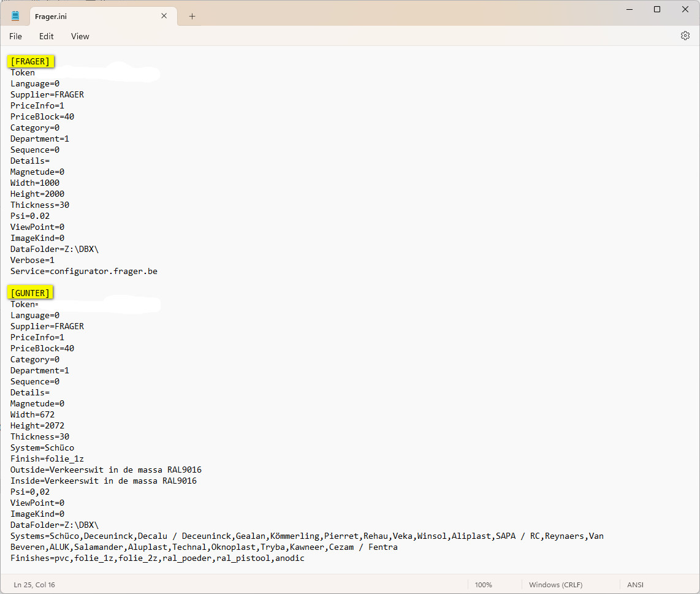Click the Width=672 line
700x594 pixels.
32,414
